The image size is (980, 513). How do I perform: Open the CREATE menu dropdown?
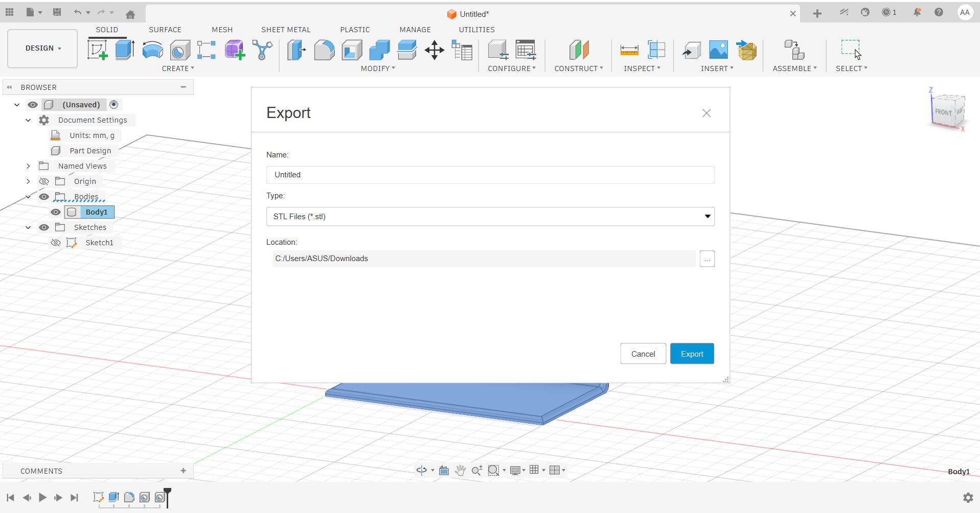coord(178,68)
